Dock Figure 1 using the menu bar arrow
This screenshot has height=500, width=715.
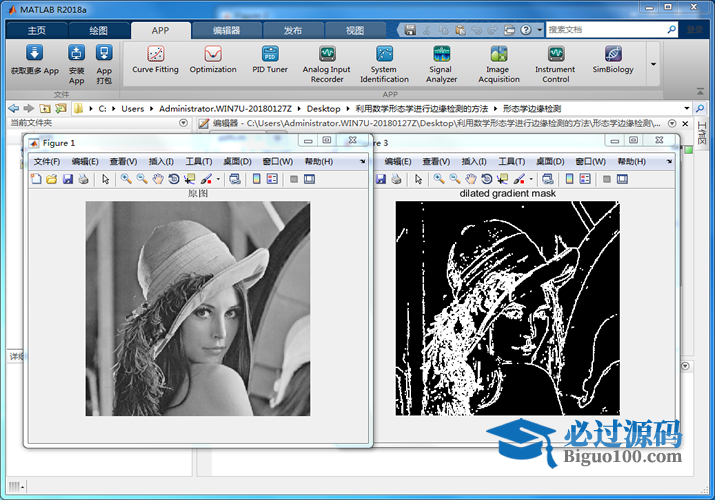click(x=363, y=161)
